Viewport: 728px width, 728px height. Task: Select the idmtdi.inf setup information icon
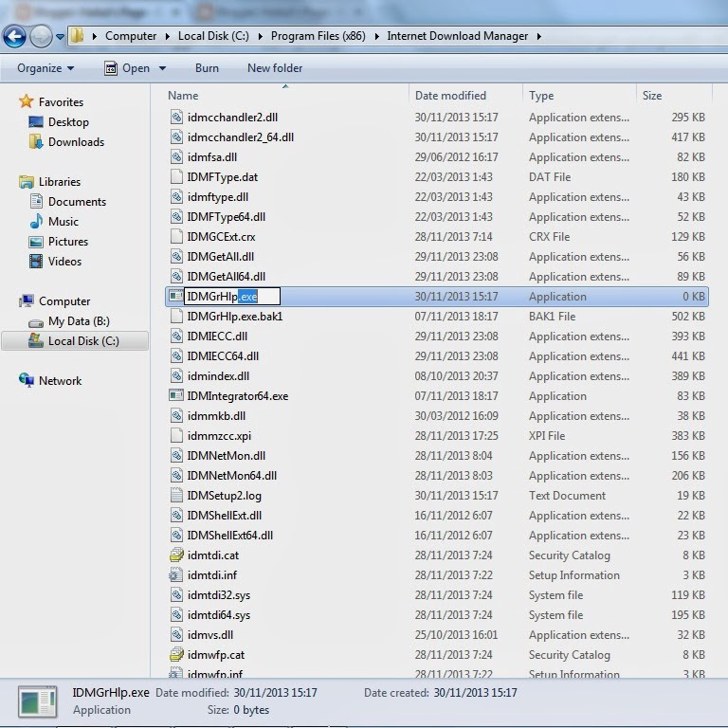175,574
